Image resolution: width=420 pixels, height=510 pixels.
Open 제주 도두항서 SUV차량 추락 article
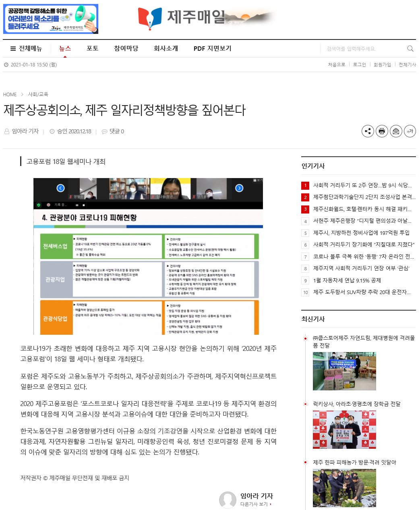pos(362,292)
